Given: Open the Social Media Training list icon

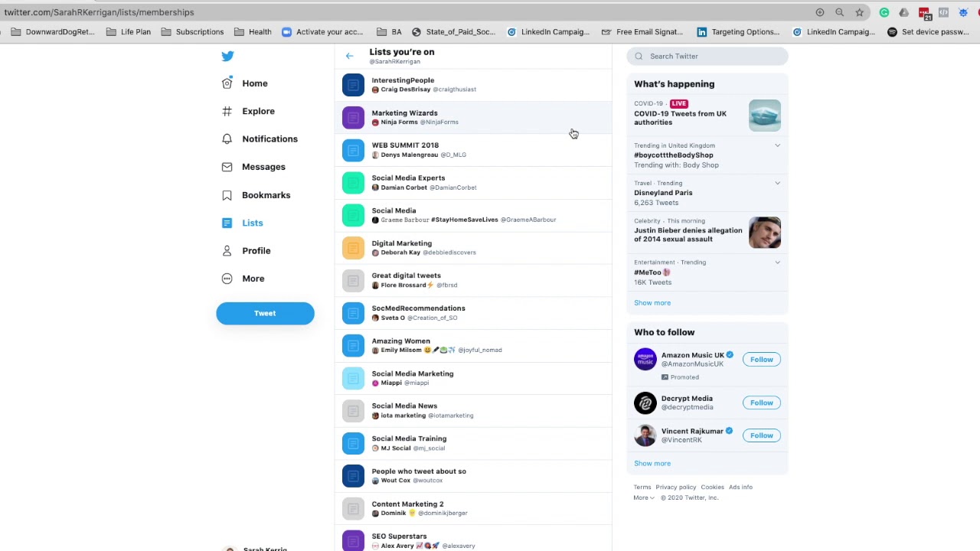Looking at the screenshot, I should click(x=353, y=443).
